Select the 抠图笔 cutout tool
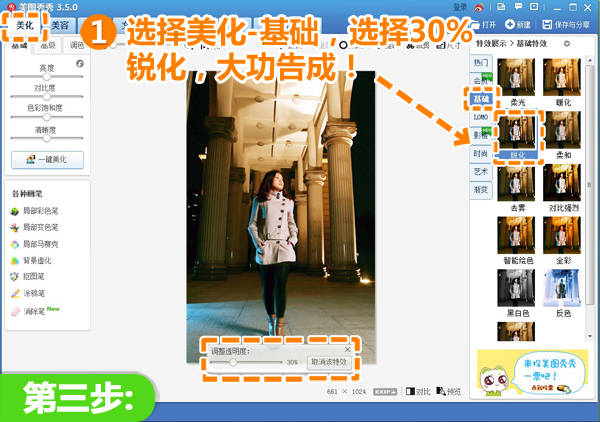 coord(28,276)
